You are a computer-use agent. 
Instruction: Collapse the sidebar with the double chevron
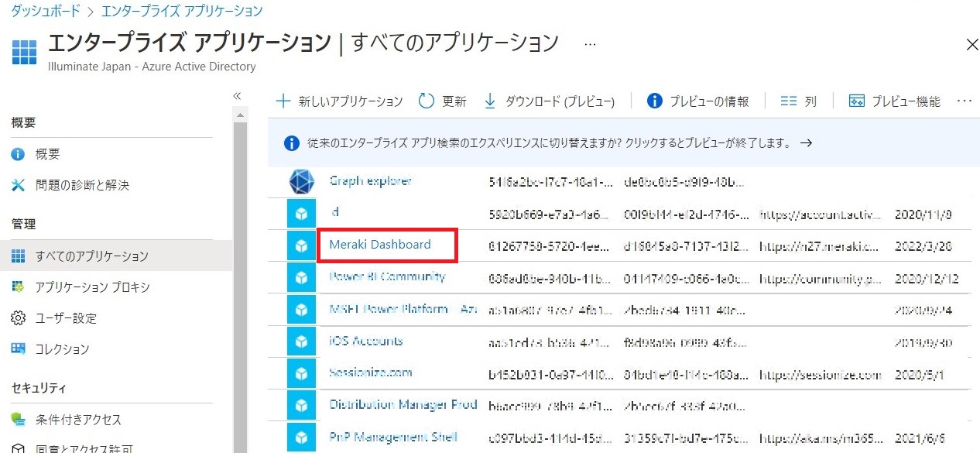[237, 96]
